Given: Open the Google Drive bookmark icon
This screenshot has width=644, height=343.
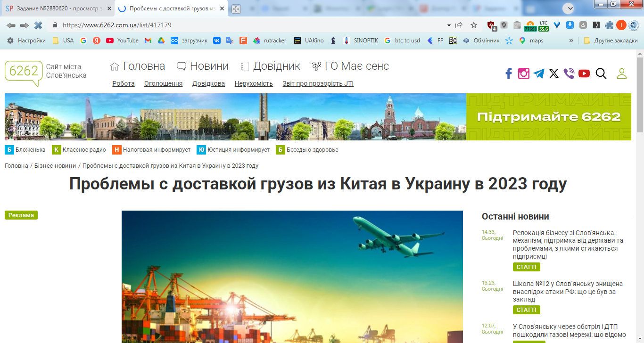Looking at the screenshot, I should (161, 41).
